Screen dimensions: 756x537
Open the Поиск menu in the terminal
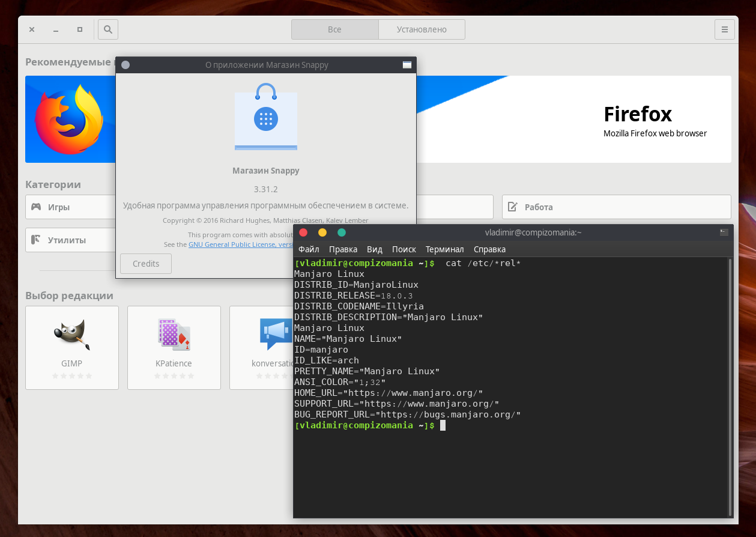[x=404, y=249]
